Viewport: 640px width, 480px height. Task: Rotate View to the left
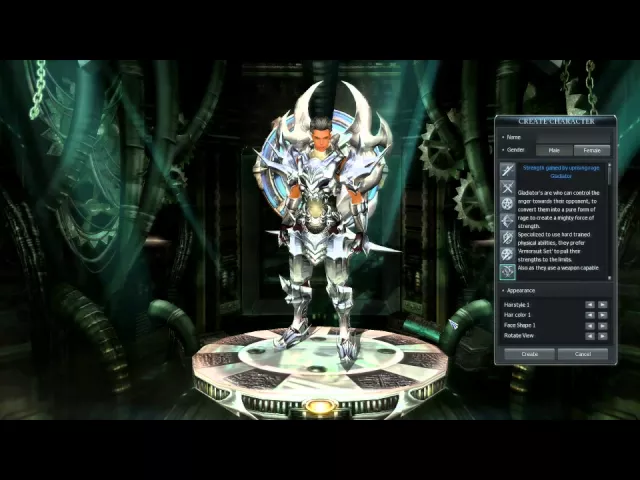pyautogui.click(x=590, y=336)
